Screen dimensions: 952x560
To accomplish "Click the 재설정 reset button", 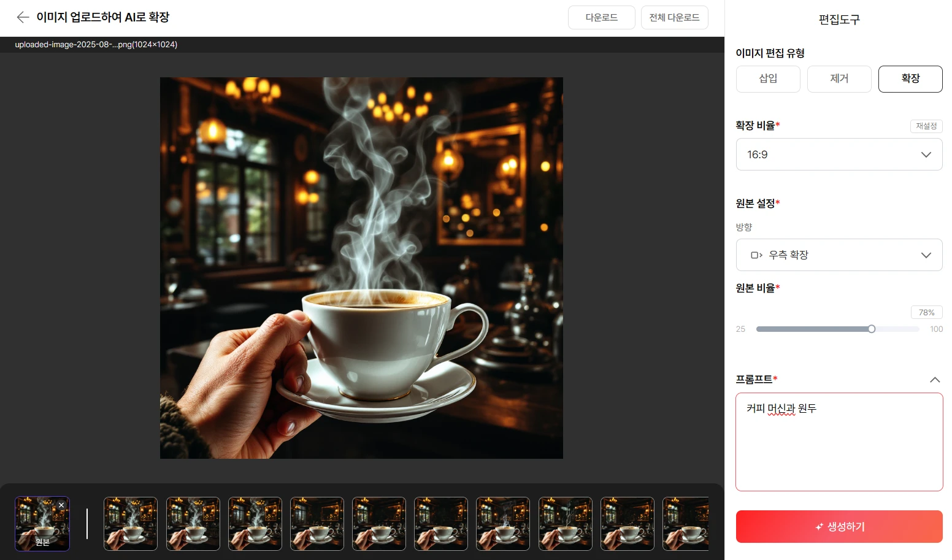I will click(x=926, y=126).
